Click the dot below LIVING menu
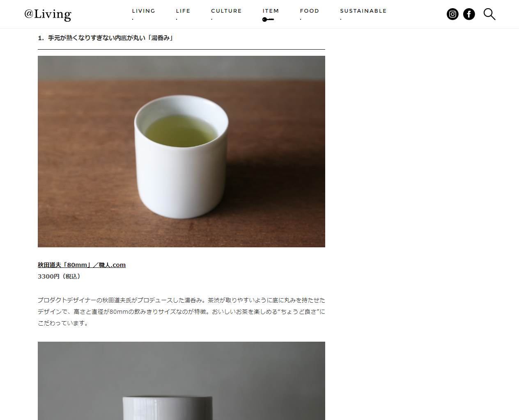 [x=133, y=19]
